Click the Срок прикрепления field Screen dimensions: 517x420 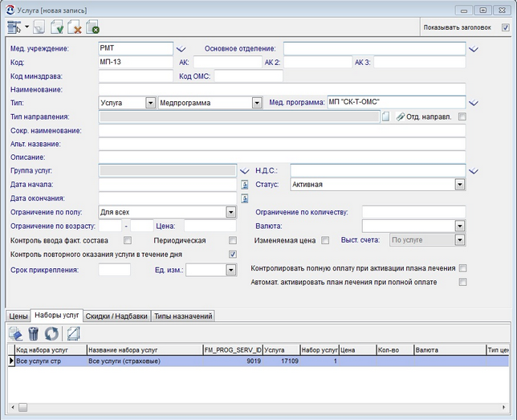point(115,270)
